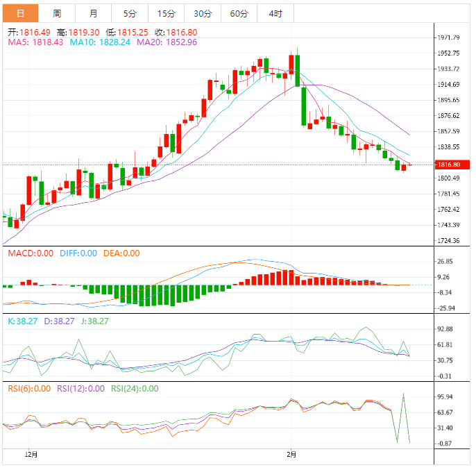
Task: Click the 1895.65 price axis label
Action: [x=448, y=100]
